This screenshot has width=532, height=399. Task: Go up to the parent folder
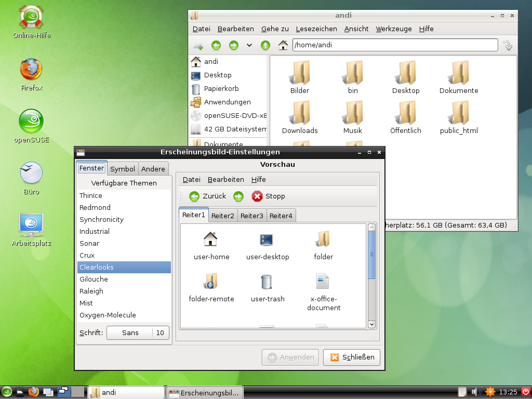point(265,45)
